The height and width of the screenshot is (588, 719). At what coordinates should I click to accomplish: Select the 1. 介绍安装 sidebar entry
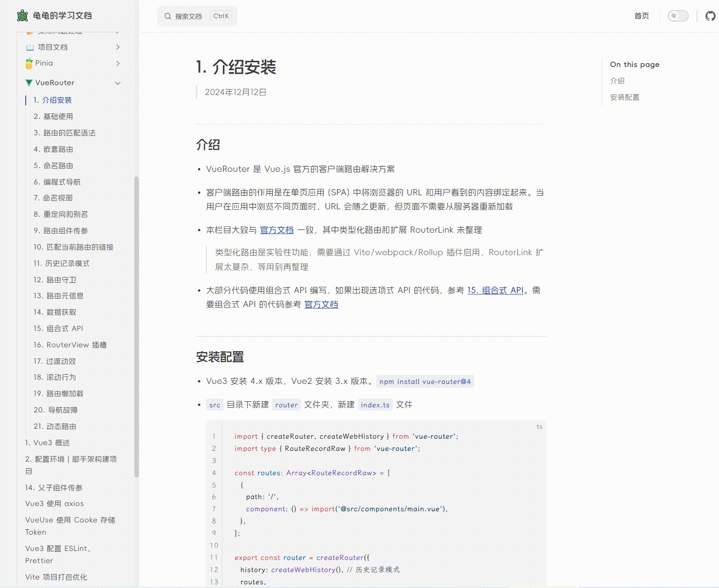pyautogui.click(x=53, y=100)
